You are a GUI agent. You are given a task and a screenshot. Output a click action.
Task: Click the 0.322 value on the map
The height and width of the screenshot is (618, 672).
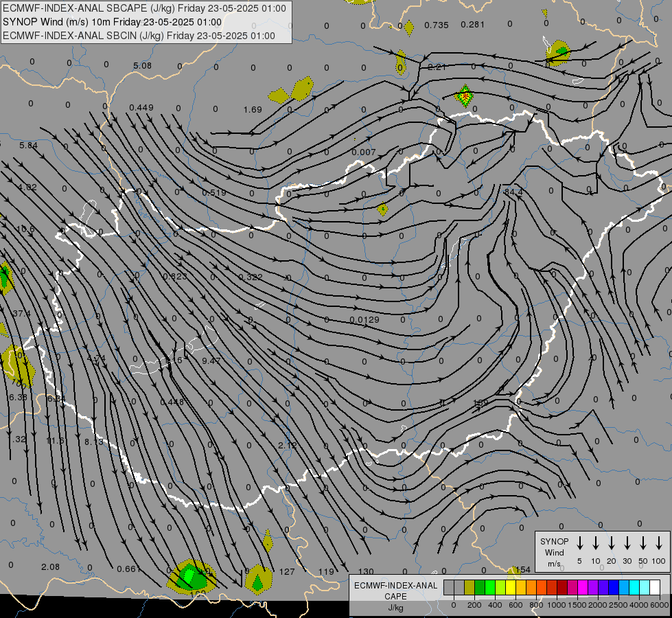pyautogui.click(x=250, y=277)
